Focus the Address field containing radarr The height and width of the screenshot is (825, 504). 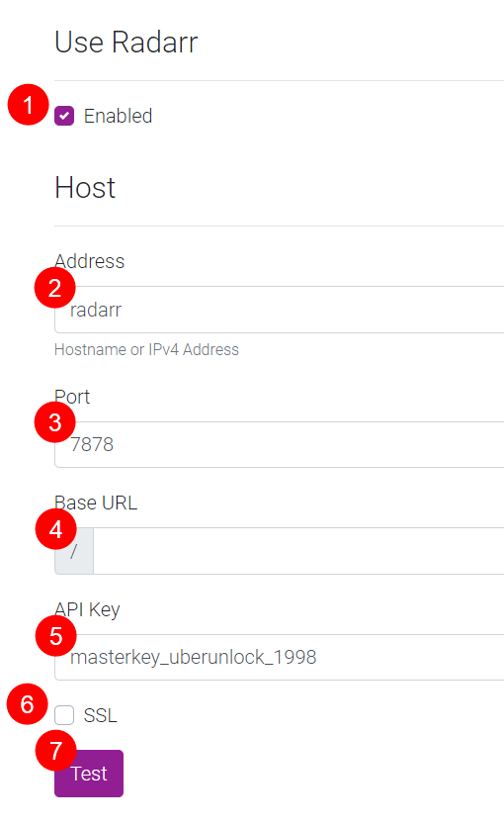point(279,310)
